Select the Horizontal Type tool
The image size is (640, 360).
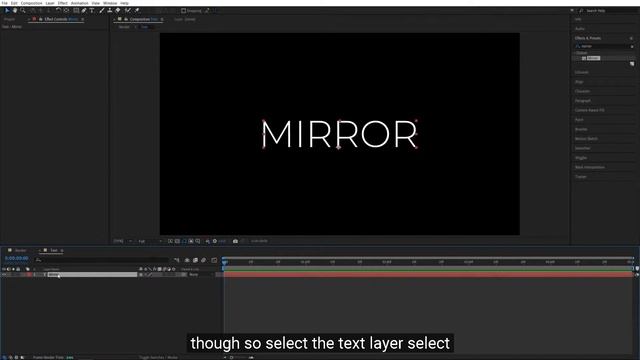pos(92,11)
